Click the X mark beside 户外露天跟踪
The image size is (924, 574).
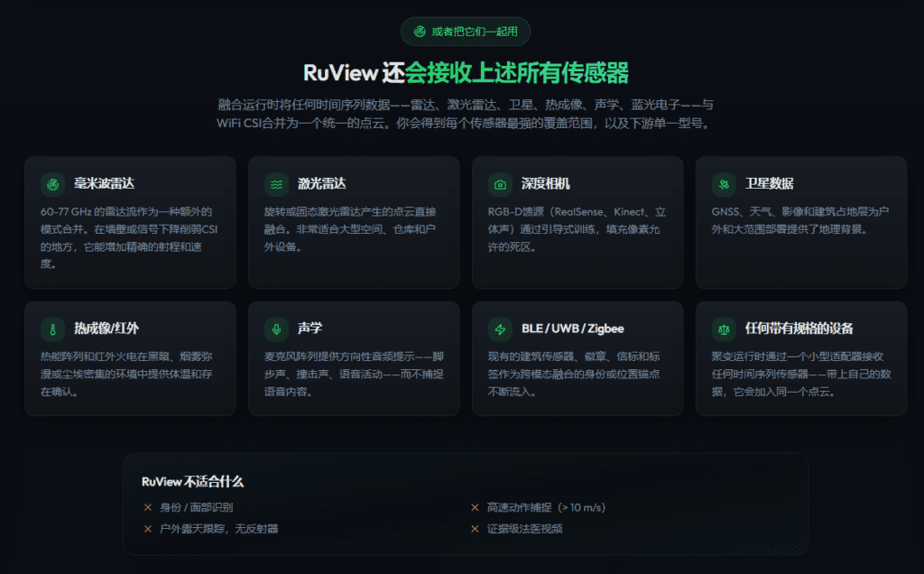(x=148, y=529)
